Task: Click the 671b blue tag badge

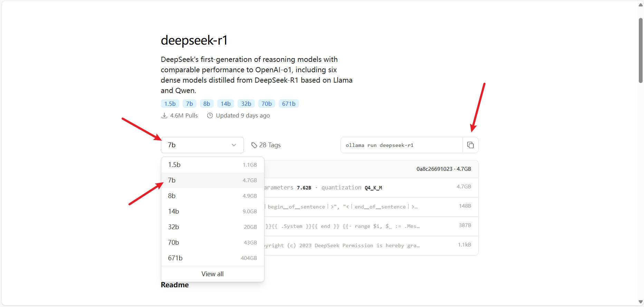Action: (x=289, y=104)
